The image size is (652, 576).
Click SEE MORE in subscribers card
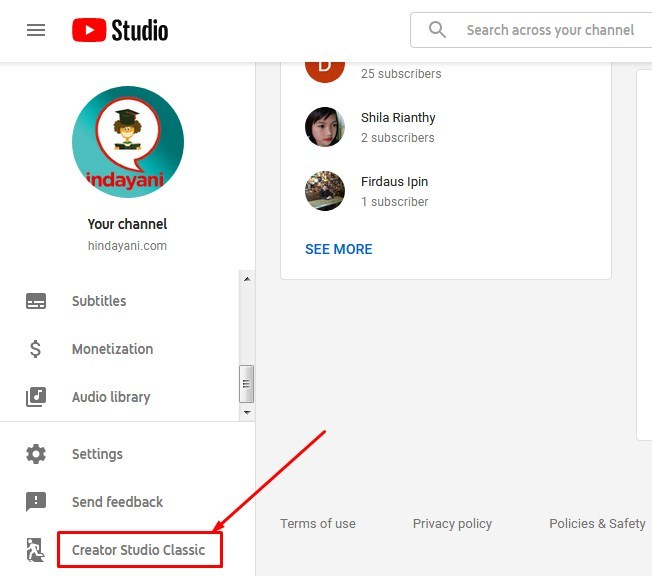coord(338,249)
